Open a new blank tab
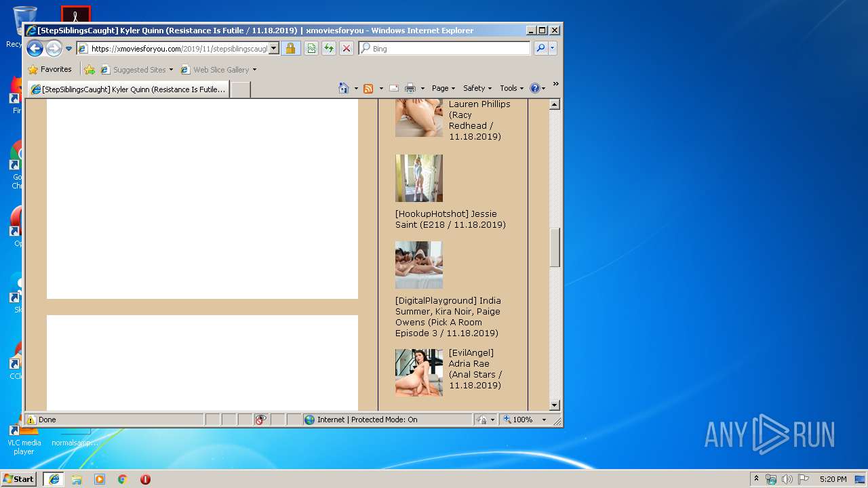Image resolution: width=868 pixels, height=488 pixels. pos(241,89)
